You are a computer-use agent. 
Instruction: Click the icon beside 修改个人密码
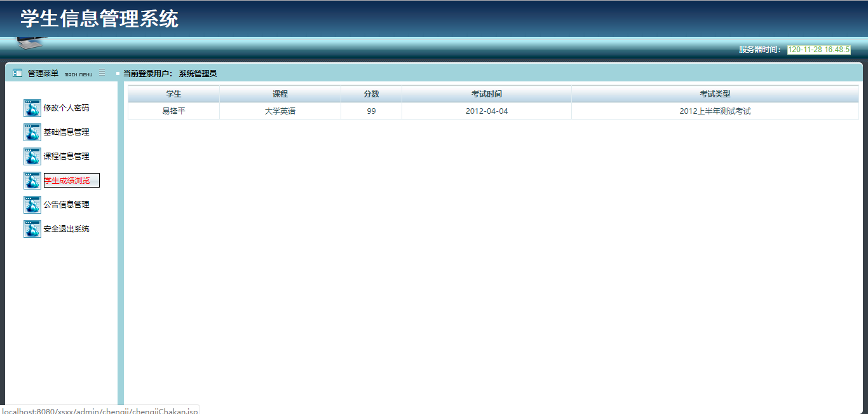pos(32,108)
